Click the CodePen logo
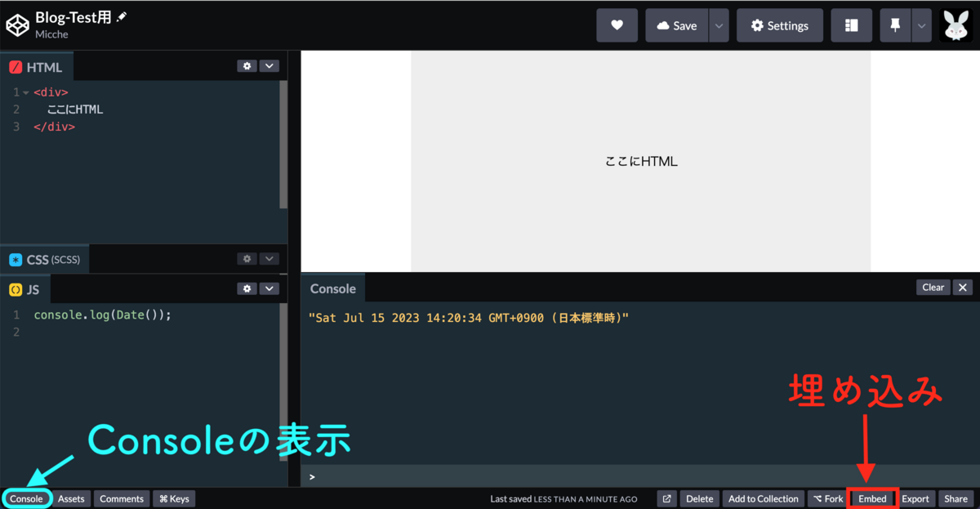The image size is (980, 509). pyautogui.click(x=17, y=25)
